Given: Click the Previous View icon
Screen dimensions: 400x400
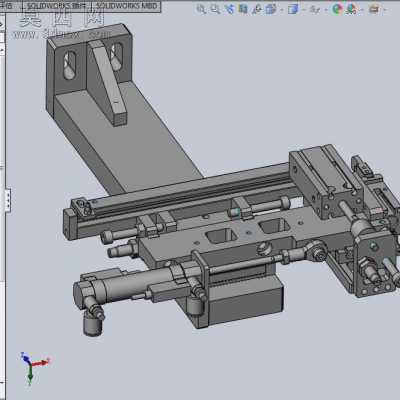Looking at the screenshot, I should coord(230,9).
